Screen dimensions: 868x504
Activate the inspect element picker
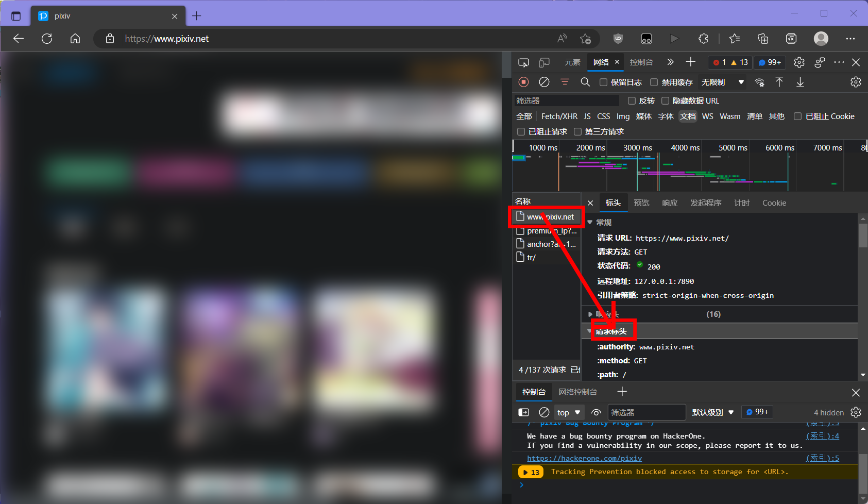[x=523, y=62]
